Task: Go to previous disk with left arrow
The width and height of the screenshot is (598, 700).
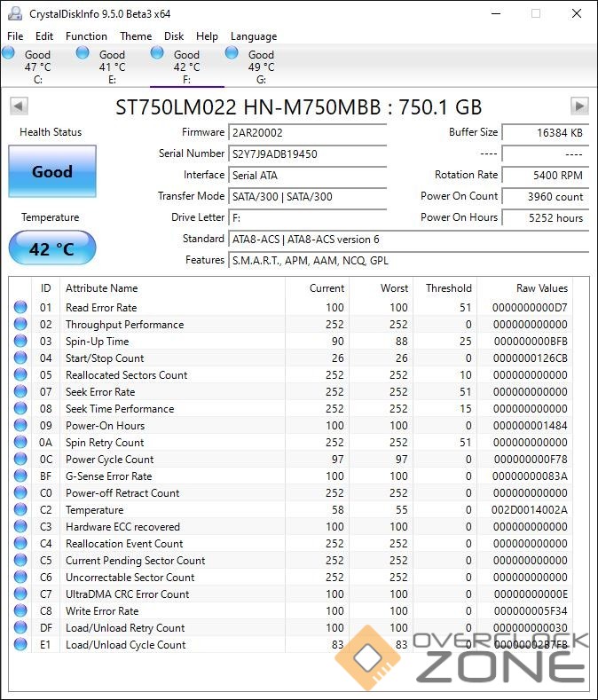Action: click(x=18, y=106)
